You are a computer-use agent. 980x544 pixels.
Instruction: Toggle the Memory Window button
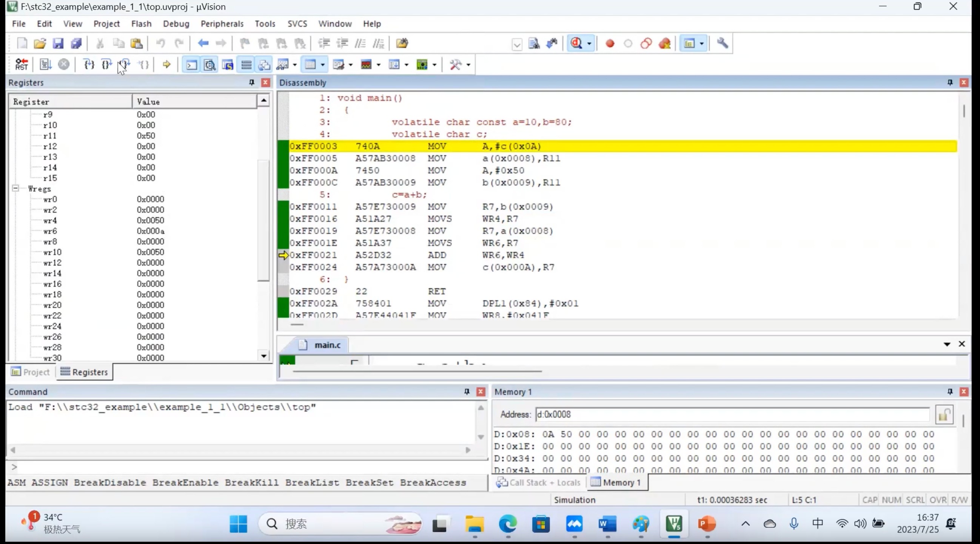pos(310,65)
